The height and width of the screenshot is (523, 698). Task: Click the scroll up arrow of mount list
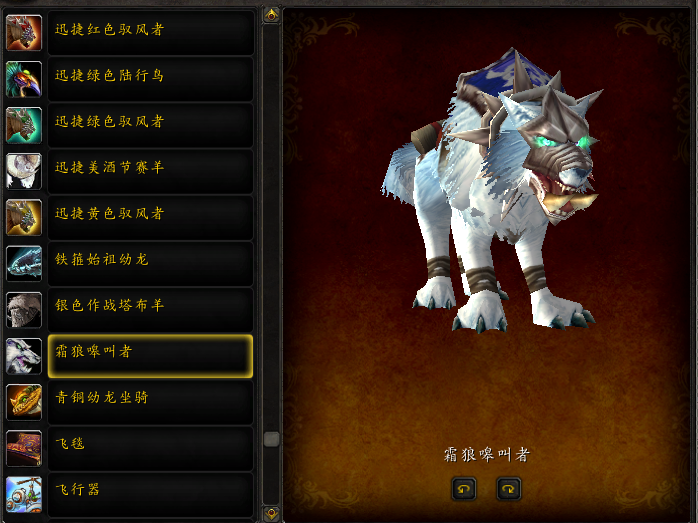pos(272,16)
